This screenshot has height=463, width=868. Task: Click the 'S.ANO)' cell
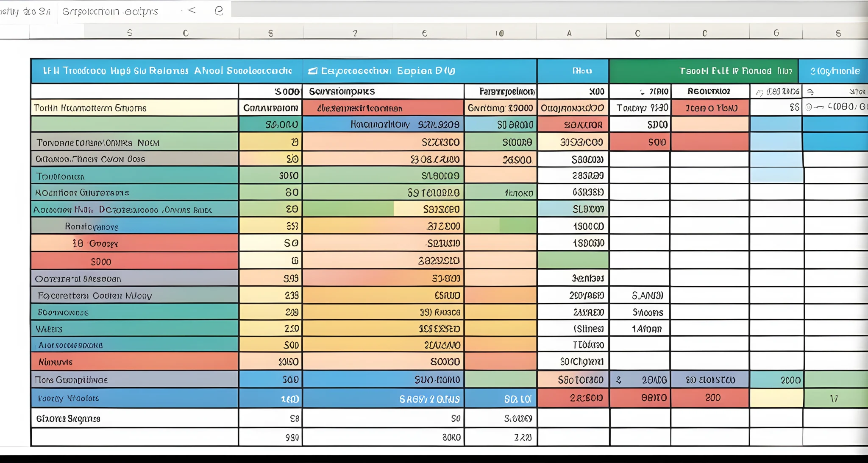[640, 296]
